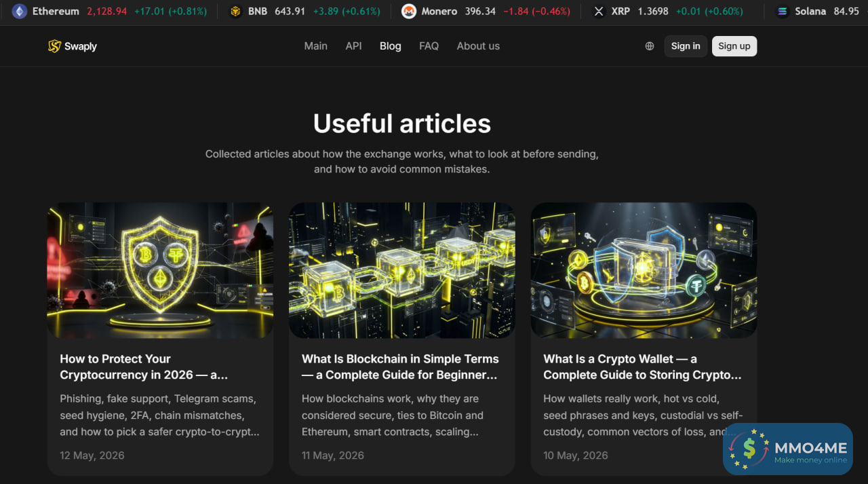Click the Solana coin icon in ticker
Screen dimensions: 868x484
click(783, 12)
